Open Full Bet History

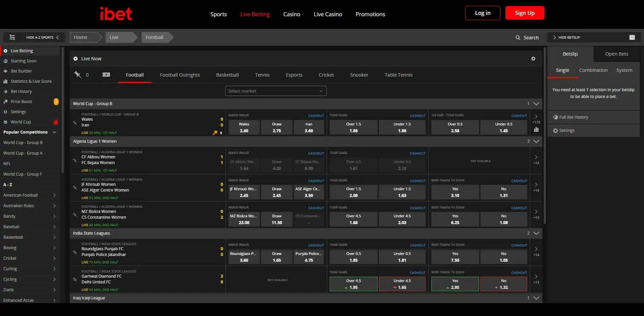coord(574,117)
